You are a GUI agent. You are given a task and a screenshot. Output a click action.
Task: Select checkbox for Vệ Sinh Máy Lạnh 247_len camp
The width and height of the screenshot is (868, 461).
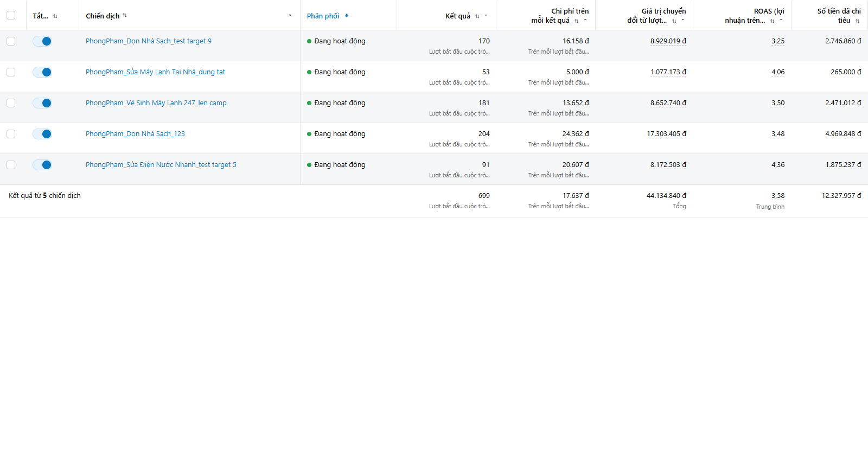[x=11, y=103]
